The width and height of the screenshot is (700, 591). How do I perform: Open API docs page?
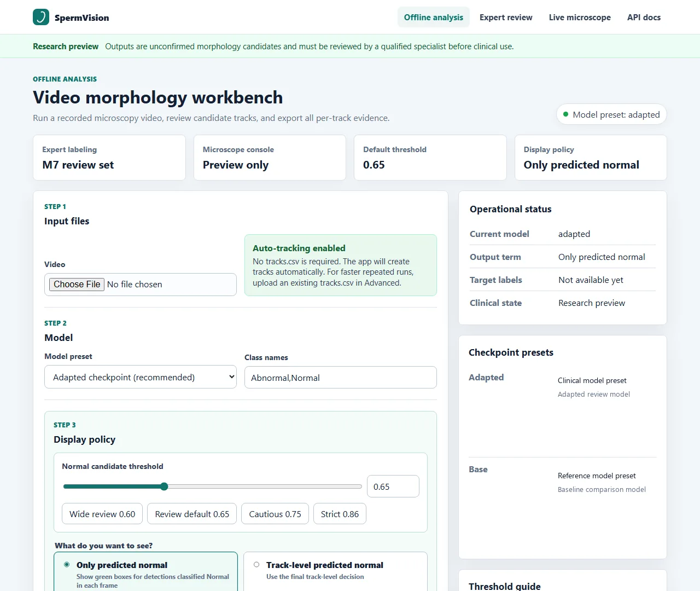point(644,17)
